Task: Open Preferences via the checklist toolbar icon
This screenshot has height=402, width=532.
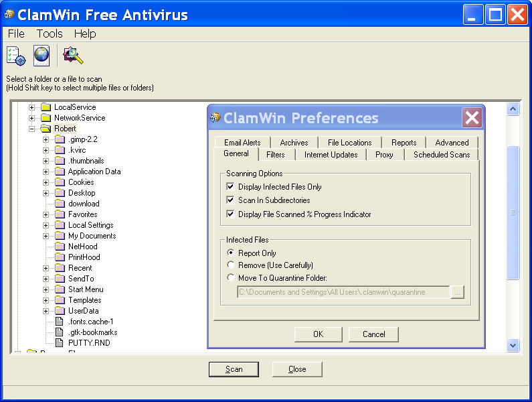Action: [15, 56]
